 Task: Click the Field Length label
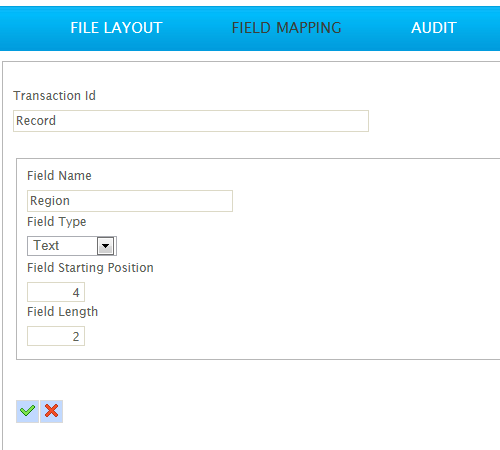63,312
